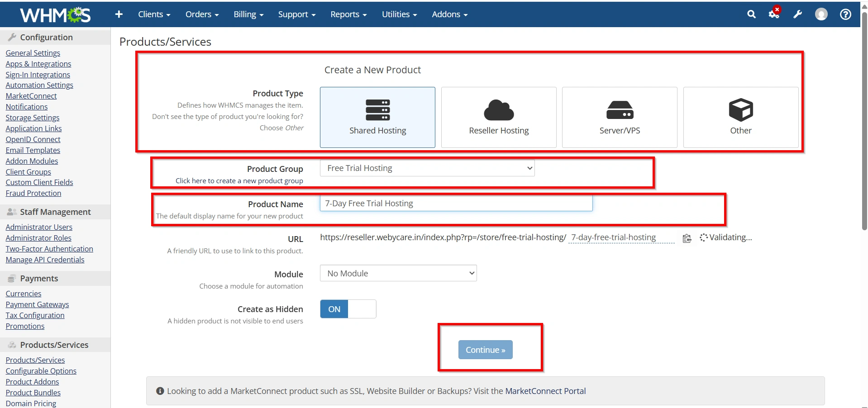Image resolution: width=868 pixels, height=408 pixels.
Task: Open the wrench configuration icon
Action: 798,14
